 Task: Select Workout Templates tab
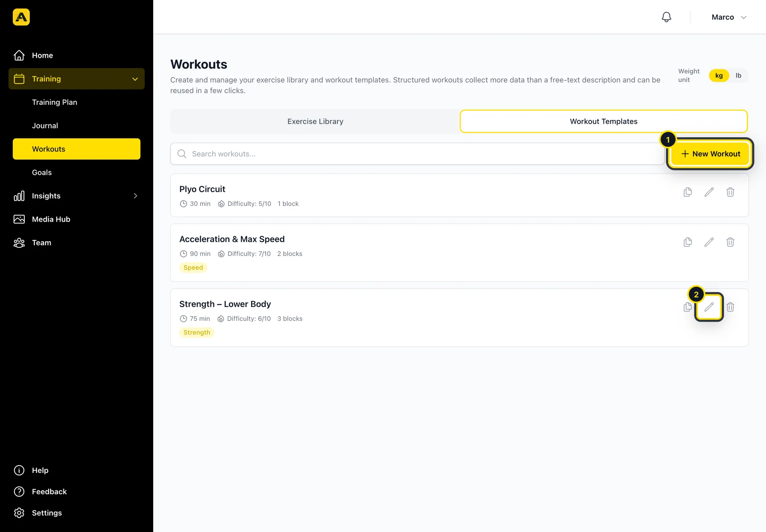pyautogui.click(x=603, y=121)
